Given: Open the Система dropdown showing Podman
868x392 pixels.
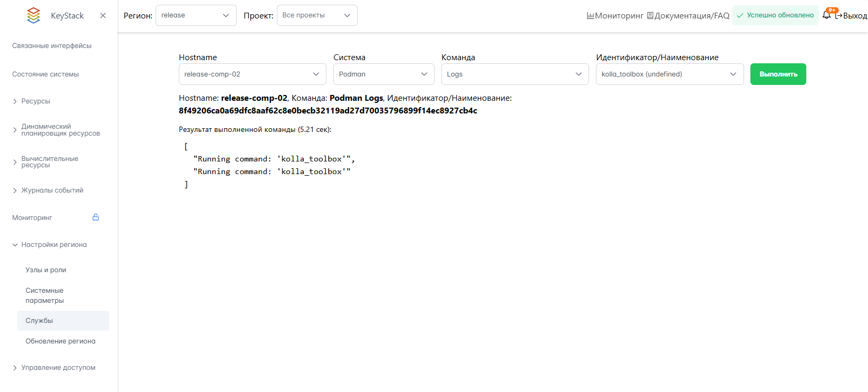Looking at the screenshot, I should click(383, 74).
